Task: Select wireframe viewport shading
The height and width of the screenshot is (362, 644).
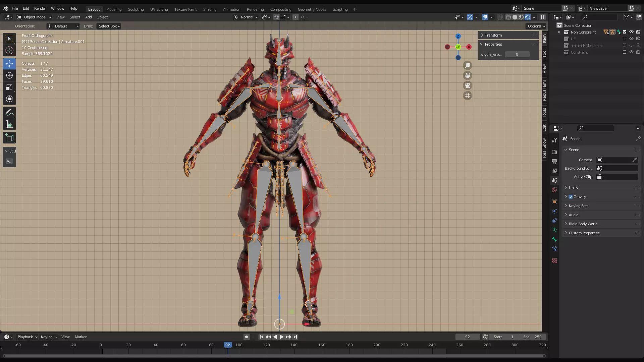Action: click(508, 17)
